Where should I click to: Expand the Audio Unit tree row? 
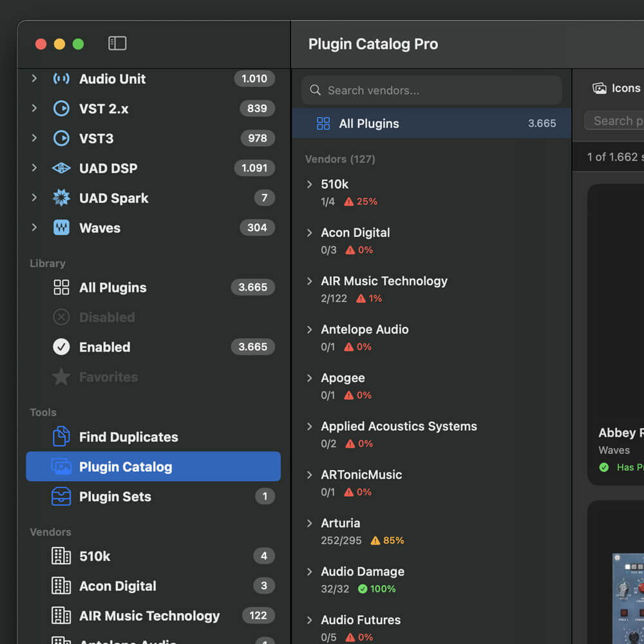pos(35,78)
